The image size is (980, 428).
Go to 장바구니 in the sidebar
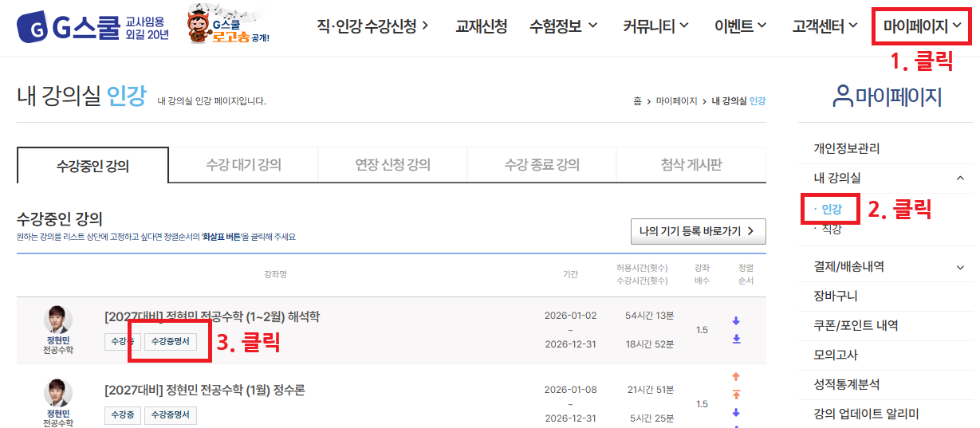pyautogui.click(x=835, y=296)
